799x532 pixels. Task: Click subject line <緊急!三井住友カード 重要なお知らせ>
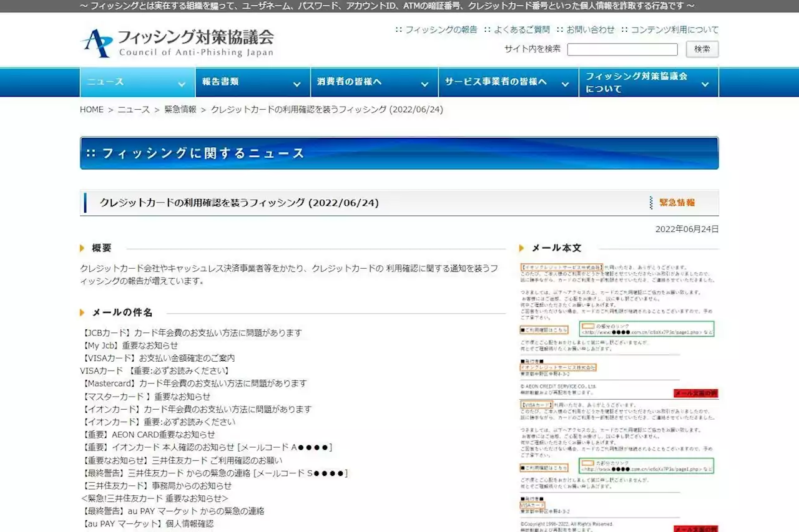click(155, 498)
